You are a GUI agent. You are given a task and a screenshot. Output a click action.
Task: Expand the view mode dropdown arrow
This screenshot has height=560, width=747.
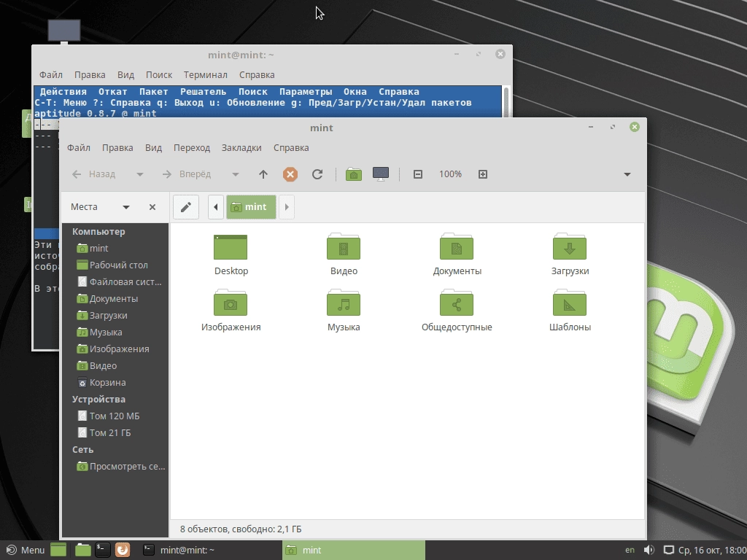tap(627, 174)
